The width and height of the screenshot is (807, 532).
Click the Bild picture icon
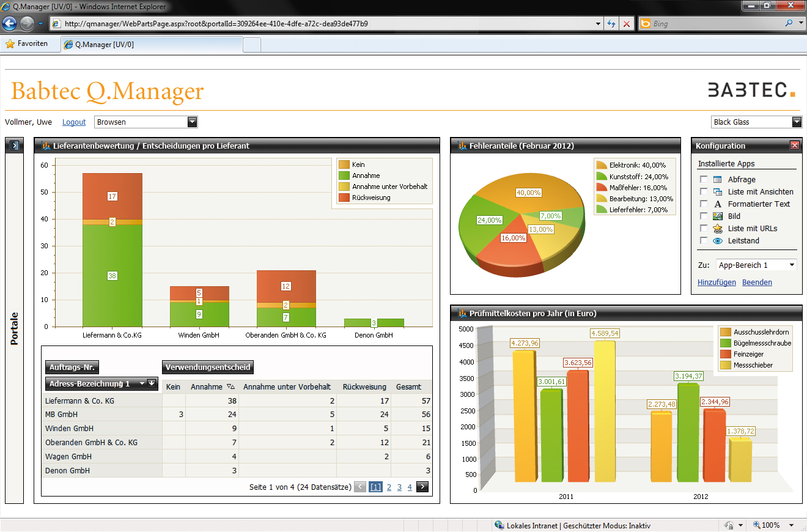718,216
